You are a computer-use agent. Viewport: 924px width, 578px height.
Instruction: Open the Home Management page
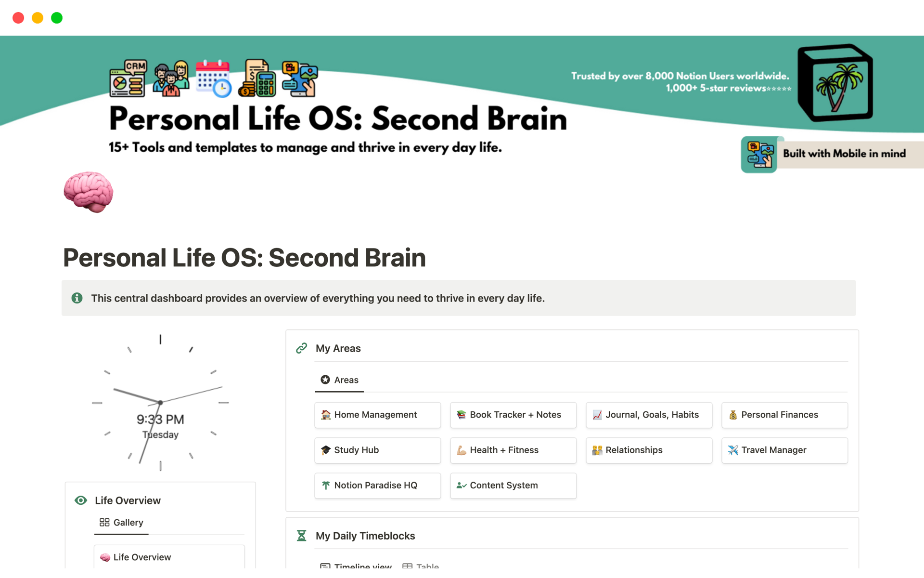coord(377,415)
